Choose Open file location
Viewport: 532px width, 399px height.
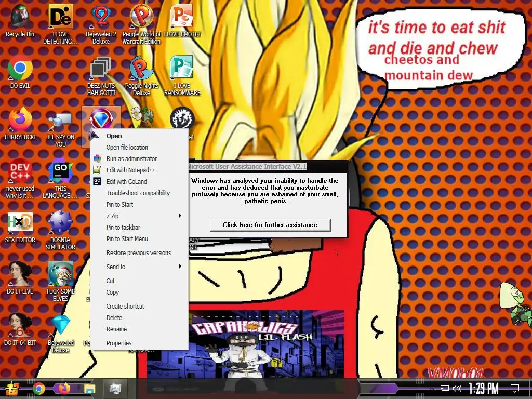click(139, 147)
